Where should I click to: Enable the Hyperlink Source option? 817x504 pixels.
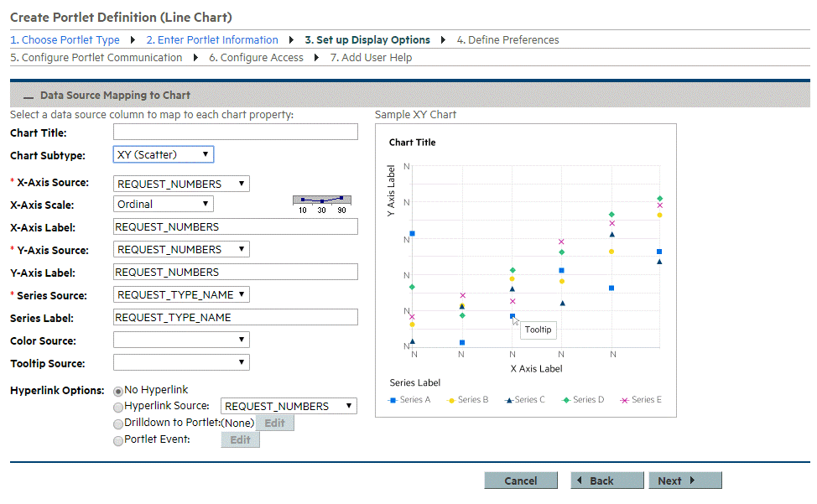click(x=117, y=406)
